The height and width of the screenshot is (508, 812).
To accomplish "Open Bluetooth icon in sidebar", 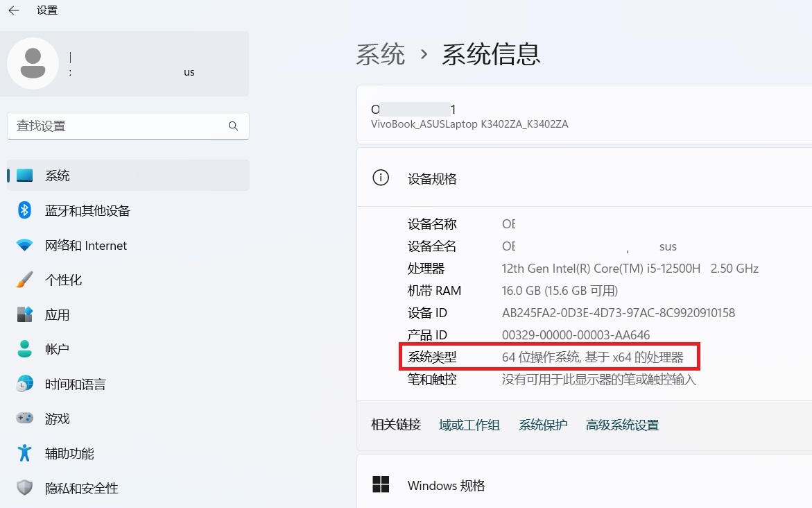I will [x=24, y=210].
